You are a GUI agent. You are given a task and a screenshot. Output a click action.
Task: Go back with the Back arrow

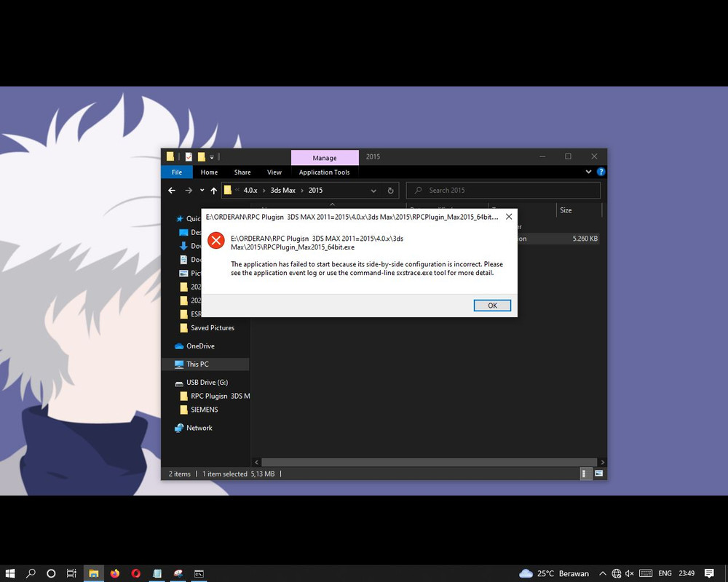click(x=172, y=191)
